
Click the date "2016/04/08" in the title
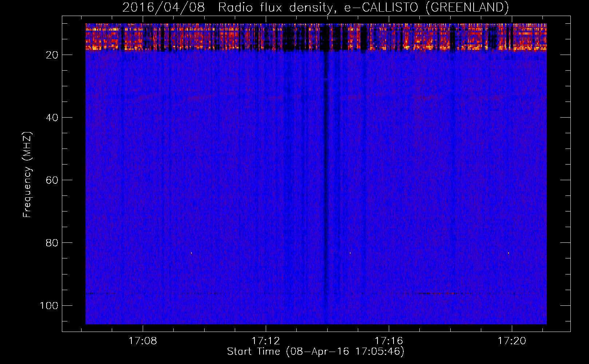163,7
